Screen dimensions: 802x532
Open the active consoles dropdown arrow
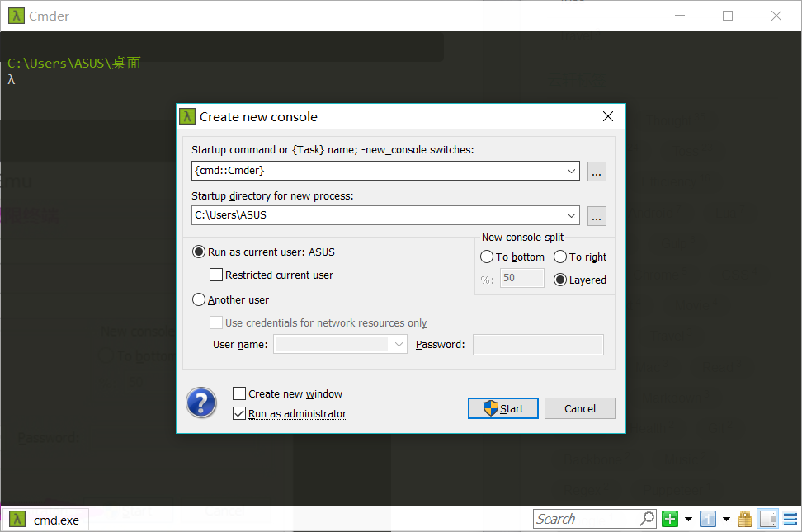point(726,519)
